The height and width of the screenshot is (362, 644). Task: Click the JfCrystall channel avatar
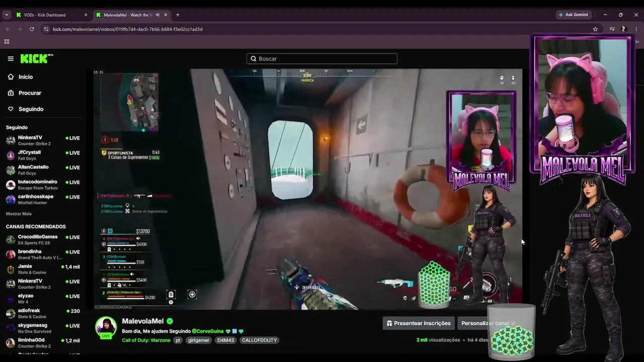(x=11, y=155)
